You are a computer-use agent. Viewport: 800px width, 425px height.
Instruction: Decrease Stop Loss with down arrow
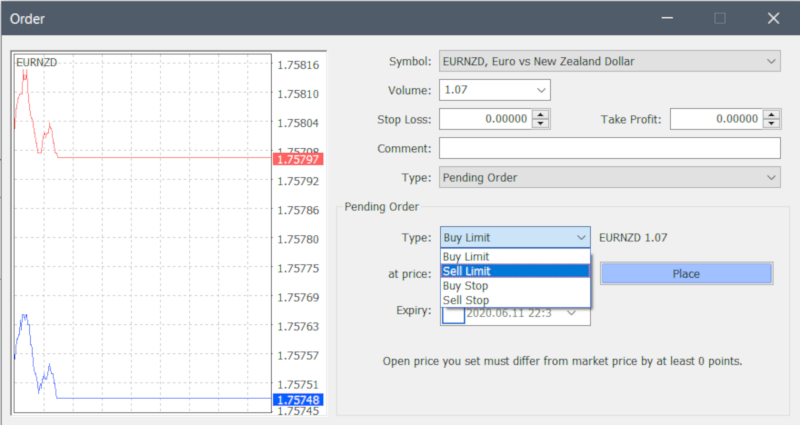[x=541, y=124]
